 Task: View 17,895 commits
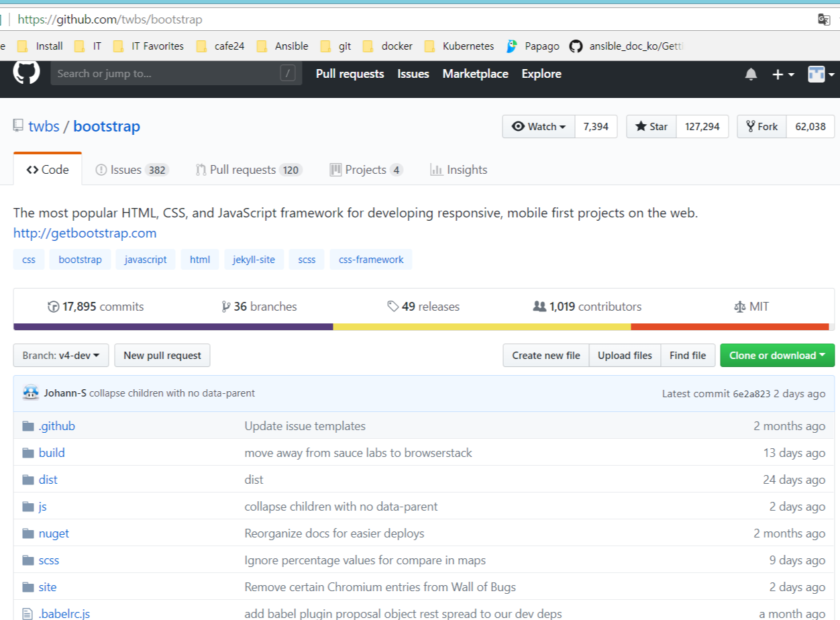(95, 307)
